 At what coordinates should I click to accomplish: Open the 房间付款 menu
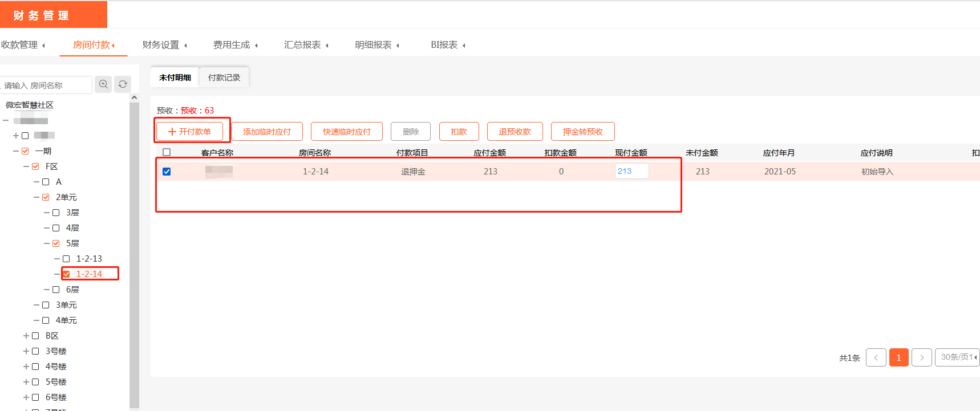[94, 44]
